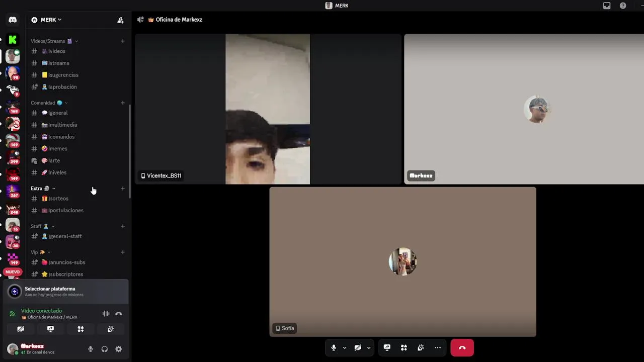Open Discord home direct messages icon
Screen dimensions: 644x362
click(13, 20)
